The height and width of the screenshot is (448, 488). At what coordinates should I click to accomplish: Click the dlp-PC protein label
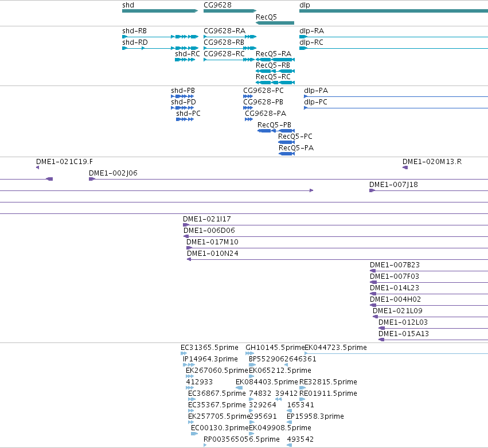pos(315,102)
